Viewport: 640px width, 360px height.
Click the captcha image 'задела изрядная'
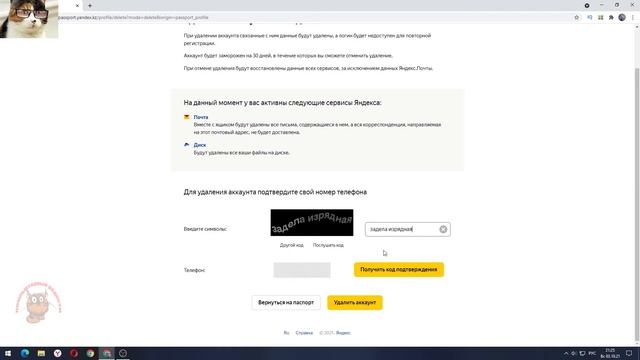[x=312, y=222]
